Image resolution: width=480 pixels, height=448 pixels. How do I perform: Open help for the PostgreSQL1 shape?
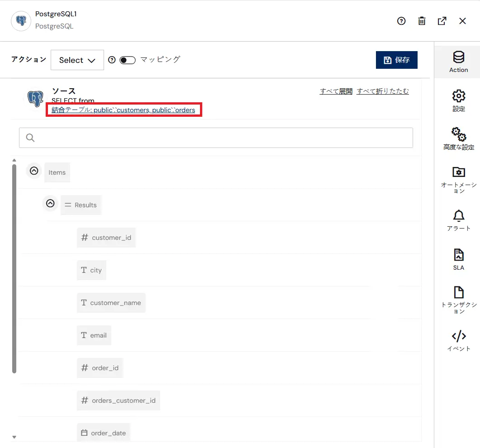pos(401,21)
